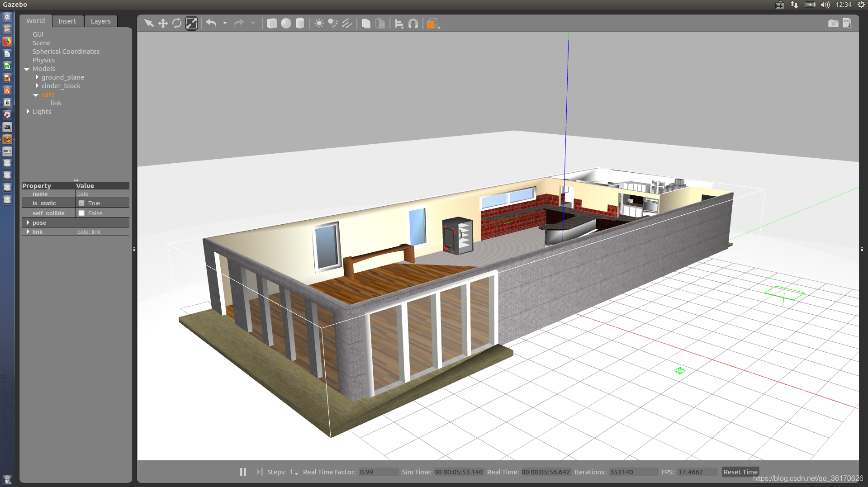Switch to the Insert tab

(x=67, y=21)
